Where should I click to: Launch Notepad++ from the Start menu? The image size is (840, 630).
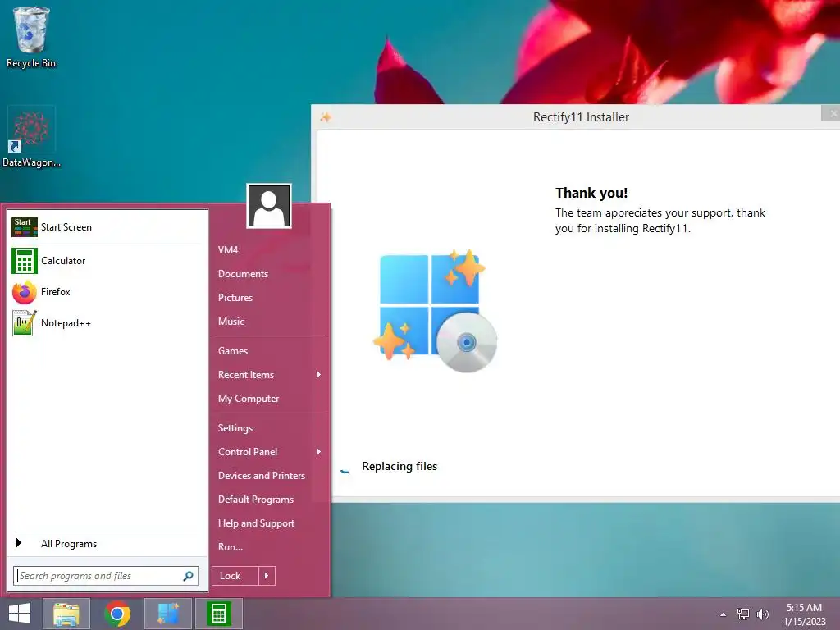point(106,323)
